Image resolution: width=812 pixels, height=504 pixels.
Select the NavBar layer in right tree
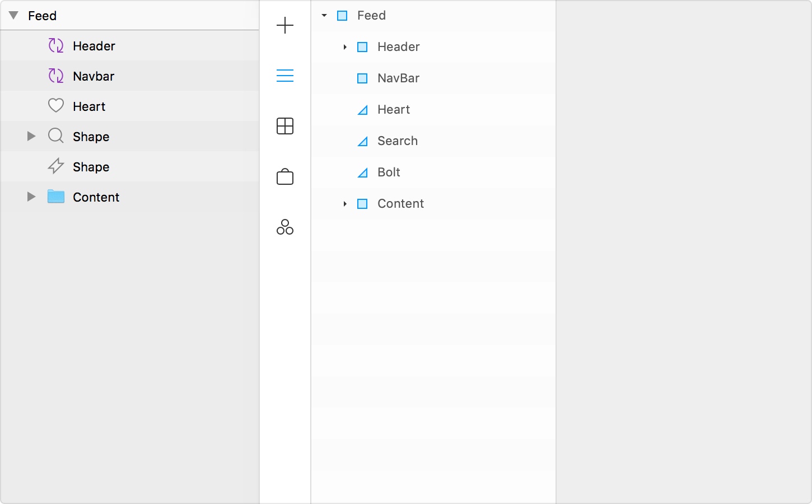coord(398,78)
